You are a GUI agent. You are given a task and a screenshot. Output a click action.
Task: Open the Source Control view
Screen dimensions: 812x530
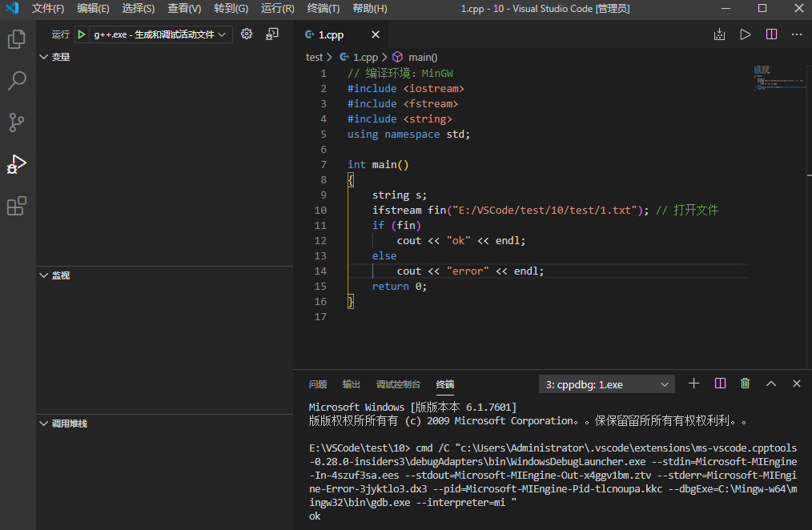(x=18, y=122)
